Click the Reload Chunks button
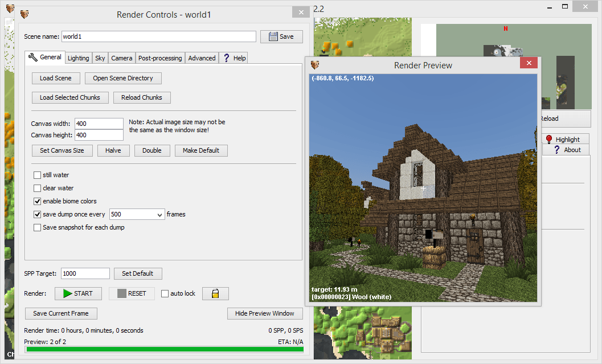Image resolution: width=602 pixels, height=364 pixels. 142,97
